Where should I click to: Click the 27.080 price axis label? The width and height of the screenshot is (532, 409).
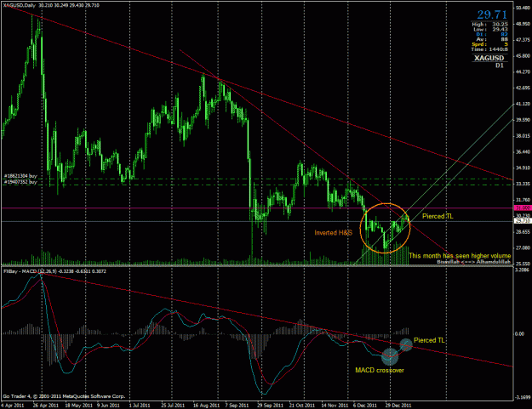point(523,247)
